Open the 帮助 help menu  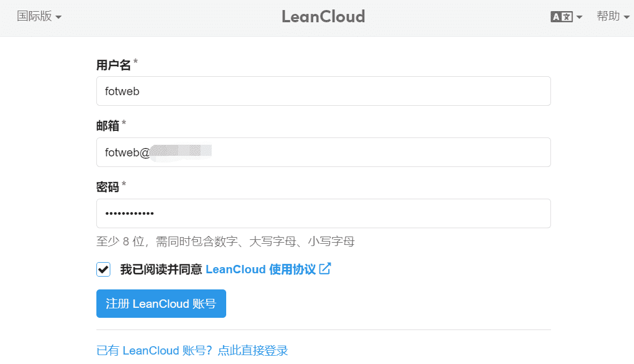point(613,16)
